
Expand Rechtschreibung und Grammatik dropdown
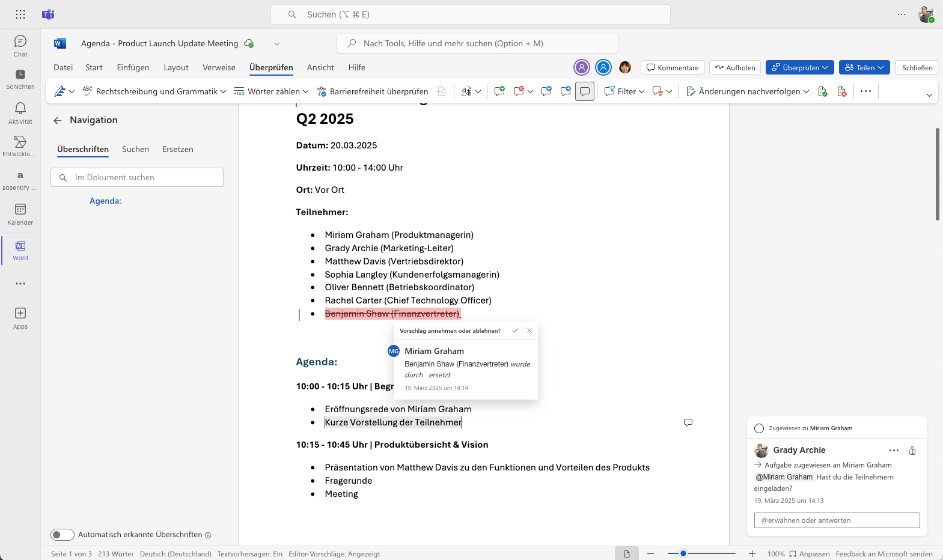pos(223,91)
